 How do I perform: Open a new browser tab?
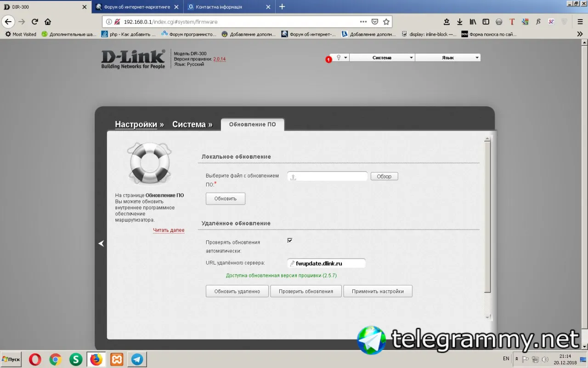pyautogui.click(x=282, y=7)
